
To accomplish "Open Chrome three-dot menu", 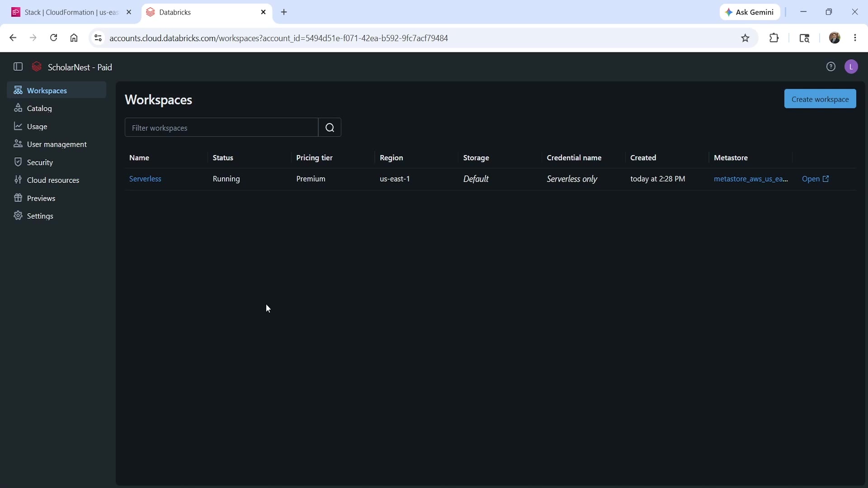I will click(855, 38).
